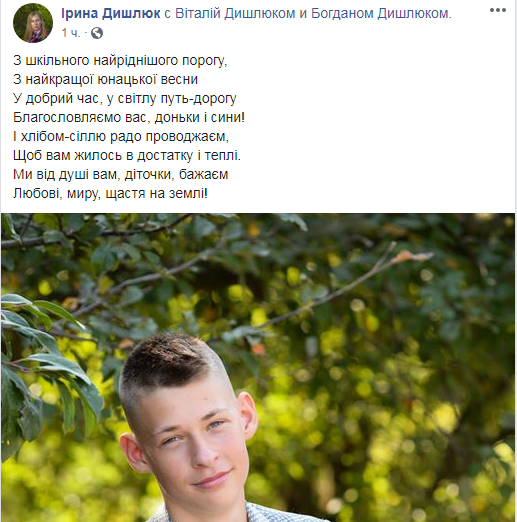Click the '1 ч.' post timestamp

[71, 33]
